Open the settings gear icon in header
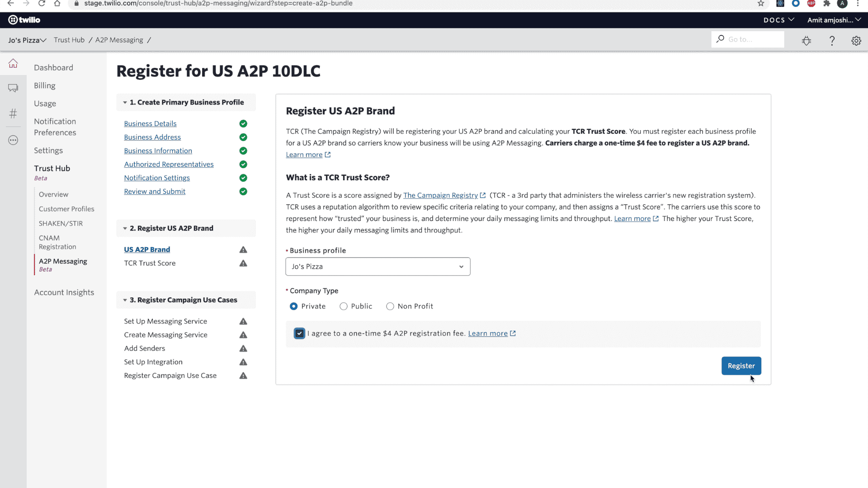868x488 pixels. click(x=856, y=41)
